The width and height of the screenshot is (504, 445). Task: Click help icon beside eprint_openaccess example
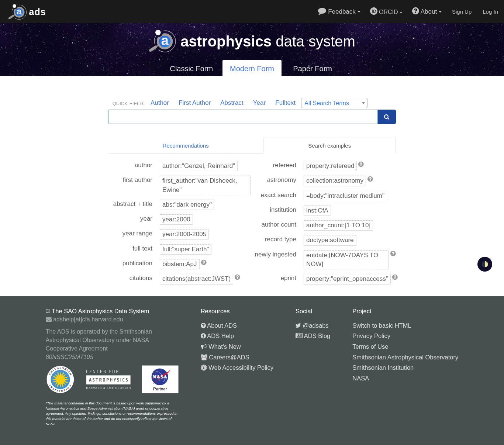click(x=395, y=277)
